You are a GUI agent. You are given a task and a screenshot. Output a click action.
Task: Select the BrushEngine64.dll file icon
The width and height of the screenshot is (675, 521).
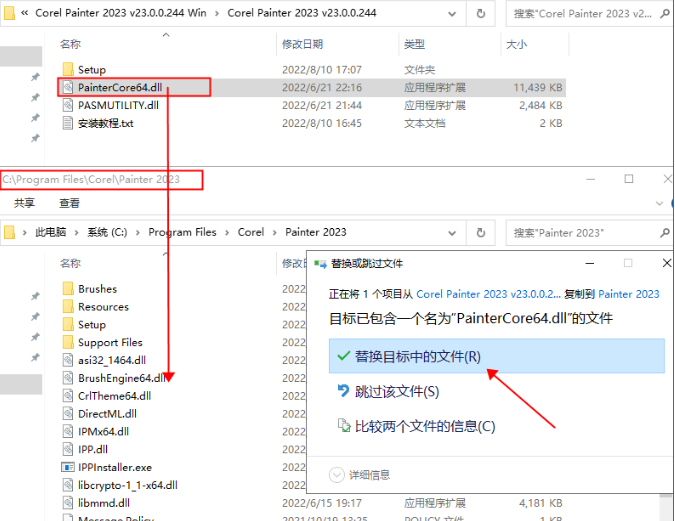[x=67, y=378]
